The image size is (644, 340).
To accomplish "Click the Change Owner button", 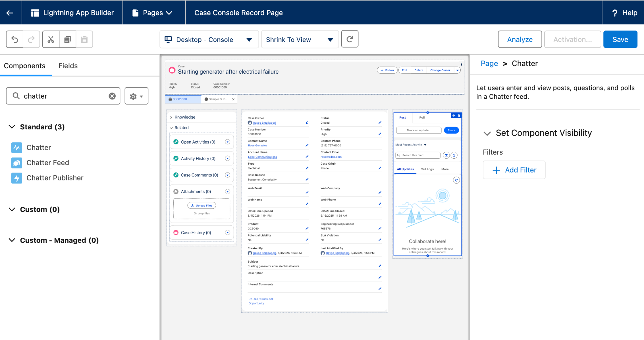I will 440,70.
